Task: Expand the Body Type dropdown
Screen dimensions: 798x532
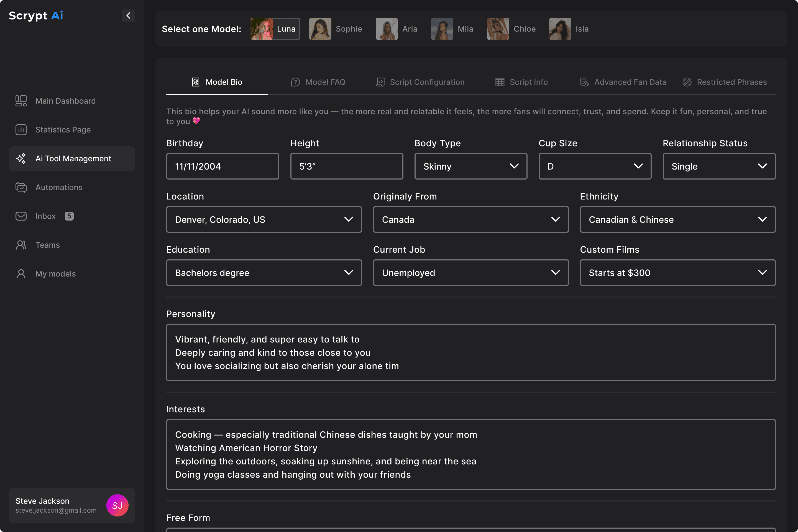Action: (x=470, y=166)
